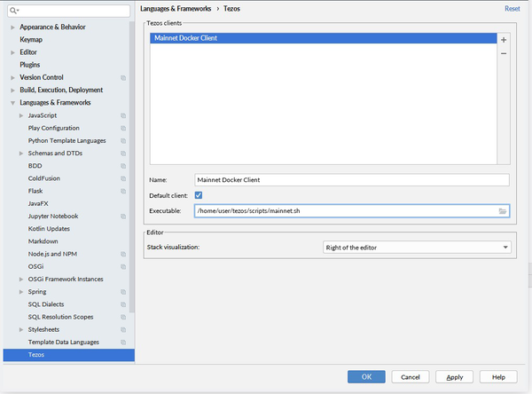Click project-level icon next to Spring
532x394 pixels.
(x=123, y=292)
